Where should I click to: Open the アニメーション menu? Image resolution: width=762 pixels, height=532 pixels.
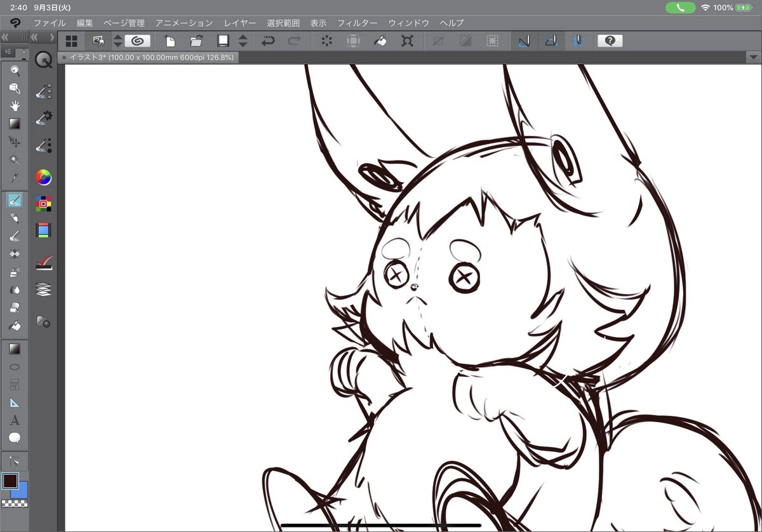184,23
